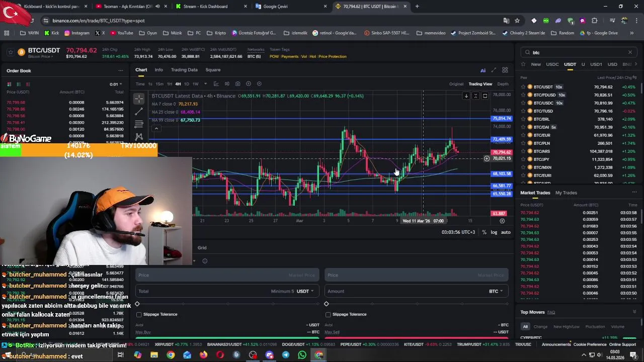Expand the chart to fullscreen
Screen dimensions: 644x362
(x=494, y=70)
